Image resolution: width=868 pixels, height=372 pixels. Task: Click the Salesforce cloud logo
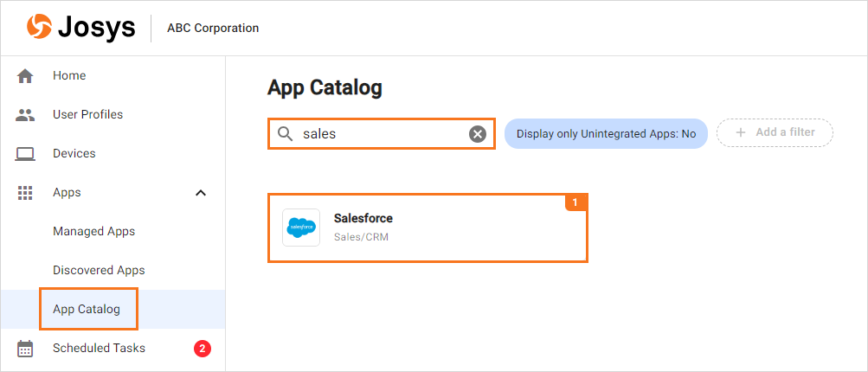pos(301,228)
